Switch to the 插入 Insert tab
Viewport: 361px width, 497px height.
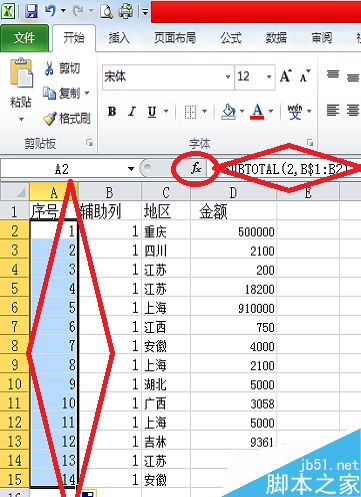coord(119,38)
